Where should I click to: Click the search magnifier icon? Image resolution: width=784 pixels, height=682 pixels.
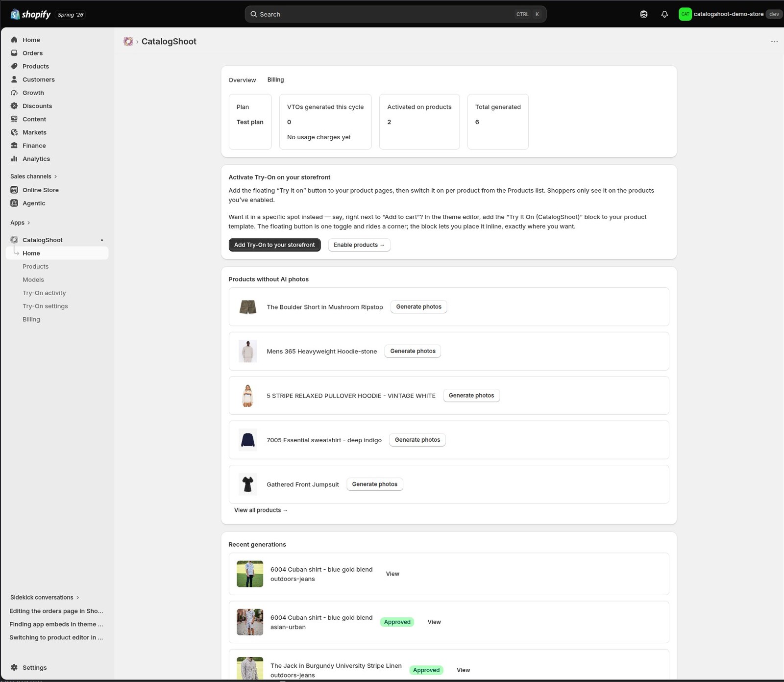click(x=254, y=14)
